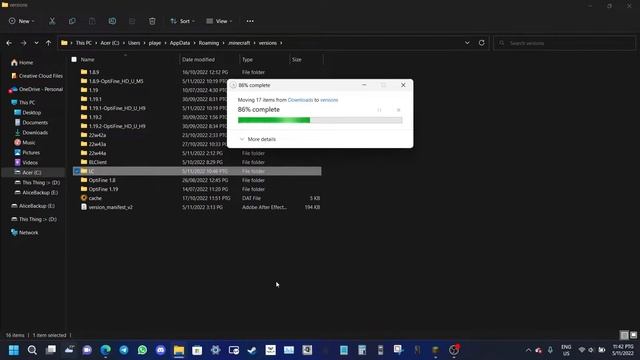The image size is (640, 360).
Task: Open Settings gear on taskbar
Action: 216,350
